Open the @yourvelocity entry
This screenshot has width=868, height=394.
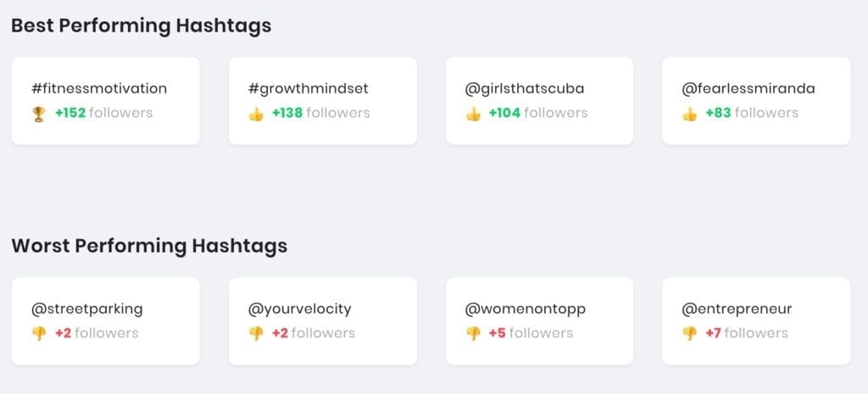pos(300,308)
